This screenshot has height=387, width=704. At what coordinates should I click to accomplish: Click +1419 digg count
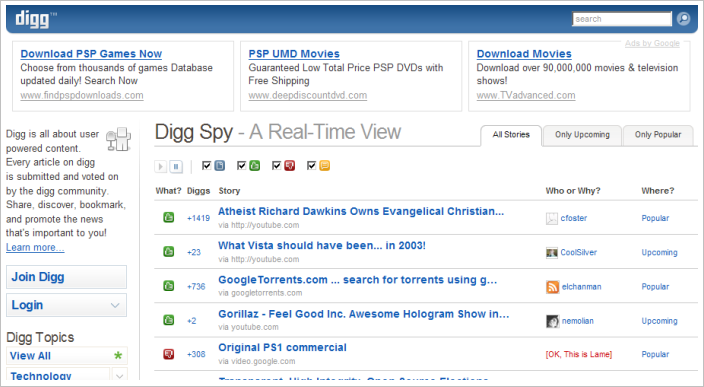(198, 218)
